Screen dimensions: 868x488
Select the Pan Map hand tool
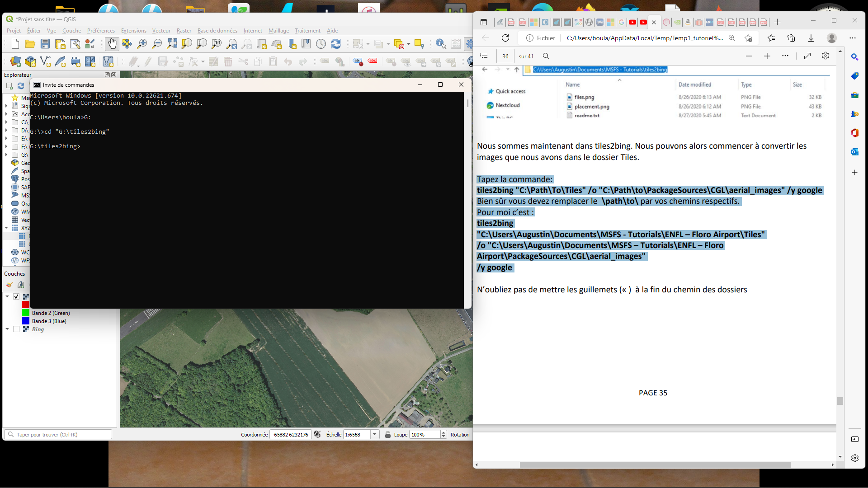pyautogui.click(x=112, y=44)
